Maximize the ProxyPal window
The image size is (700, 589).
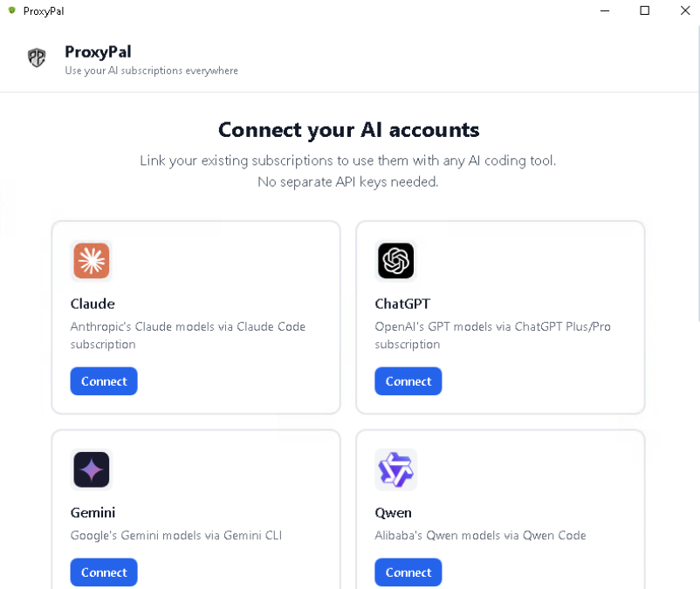click(x=645, y=10)
